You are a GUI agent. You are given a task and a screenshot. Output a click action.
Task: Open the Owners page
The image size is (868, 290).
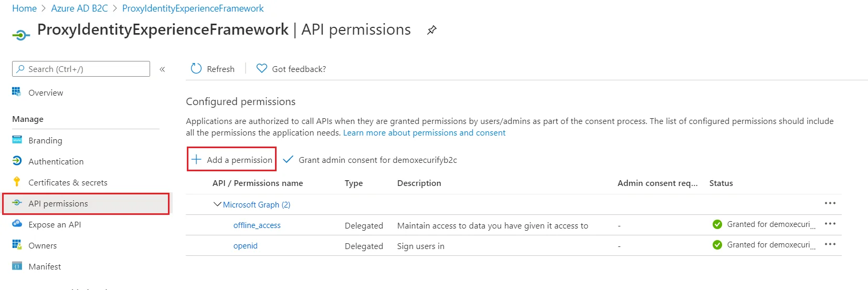point(43,245)
